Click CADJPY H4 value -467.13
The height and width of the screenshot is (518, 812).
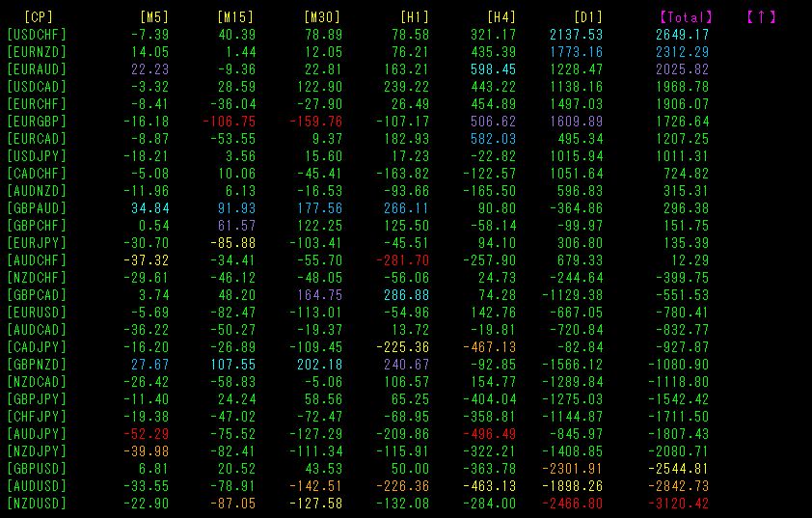tap(489, 347)
